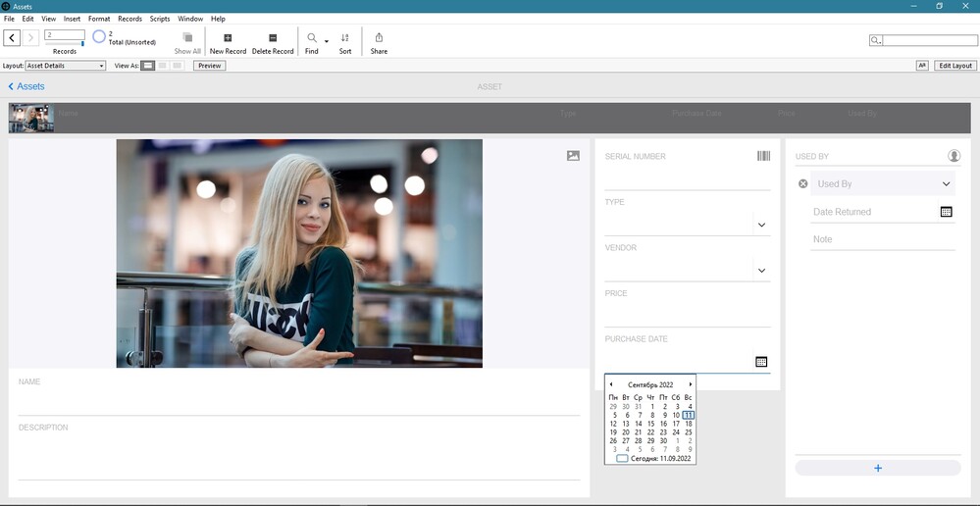This screenshot has height=506, width=980.
Task: Switch to Form view in View As
Action: [148, 66]
